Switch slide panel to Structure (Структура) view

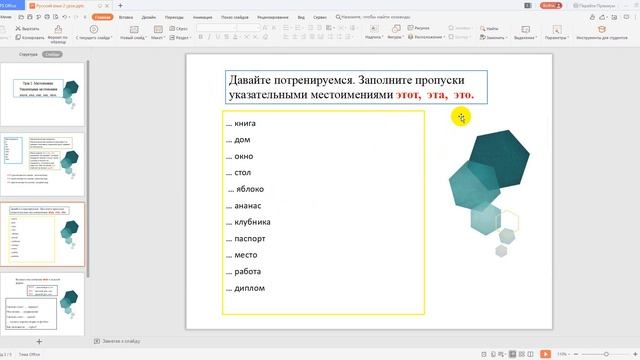pos(28,54)
